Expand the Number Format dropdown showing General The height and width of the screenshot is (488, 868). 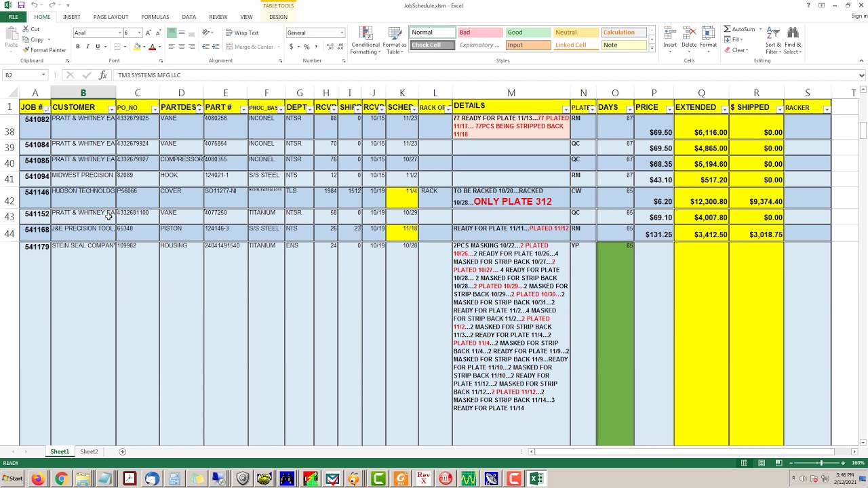tap(342, 33)
